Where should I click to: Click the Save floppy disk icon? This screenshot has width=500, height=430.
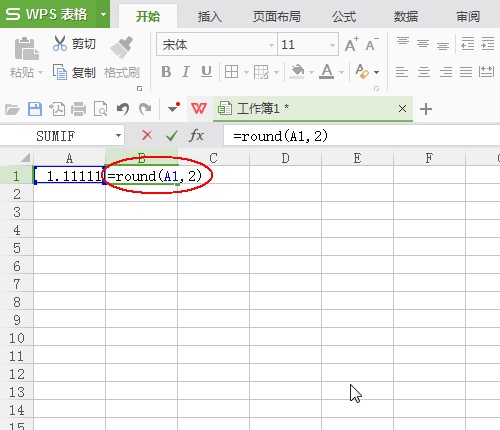[x=35, y=109]
